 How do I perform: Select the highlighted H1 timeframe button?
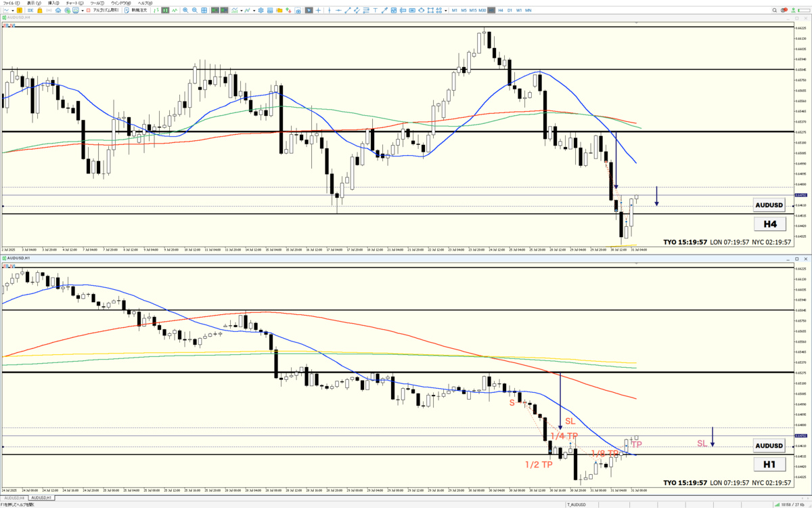tap(491, 10)
